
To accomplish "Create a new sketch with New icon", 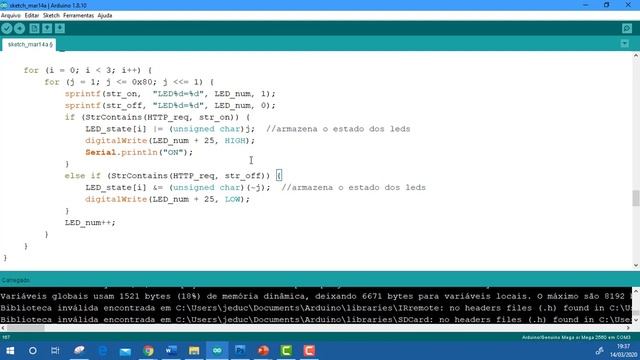I will 34,28.
